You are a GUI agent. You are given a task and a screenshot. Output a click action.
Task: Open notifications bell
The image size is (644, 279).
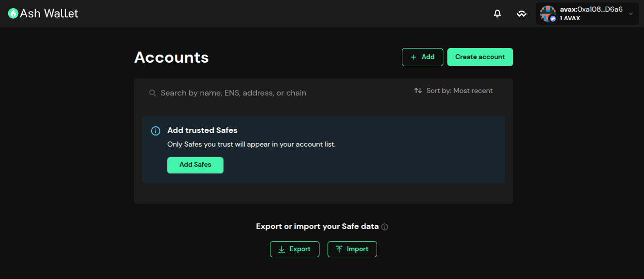click(x=497, y=14)
